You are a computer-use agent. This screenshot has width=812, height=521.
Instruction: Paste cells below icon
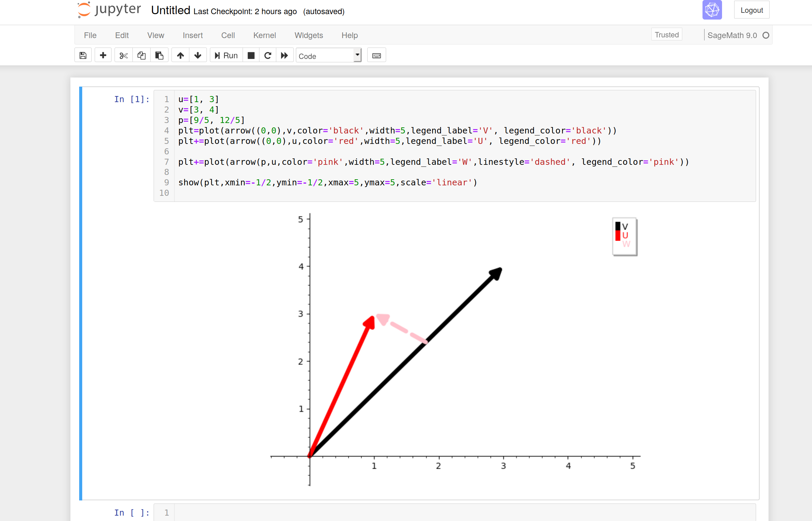click(159, 56)
